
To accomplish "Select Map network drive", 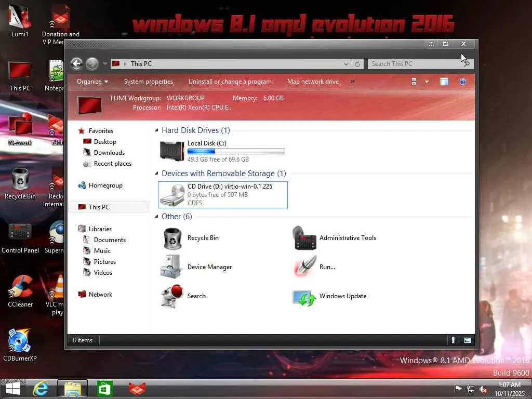I will [313, 82].
